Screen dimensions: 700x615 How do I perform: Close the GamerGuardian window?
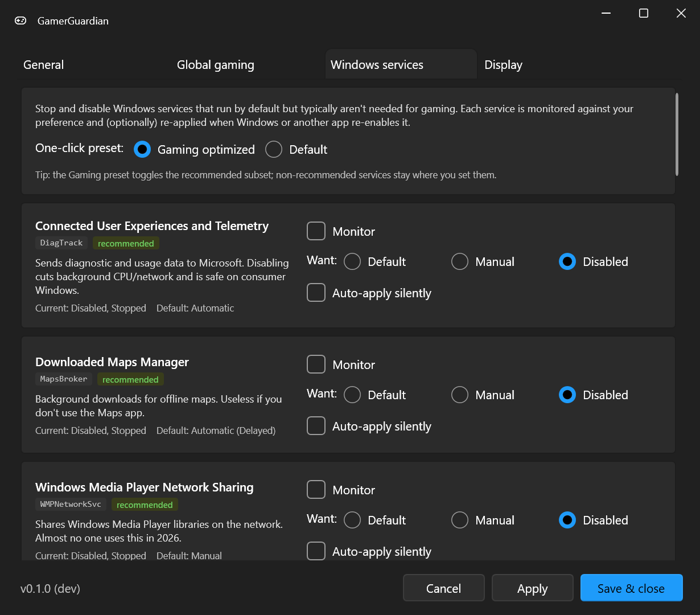[x=681, y=13]
